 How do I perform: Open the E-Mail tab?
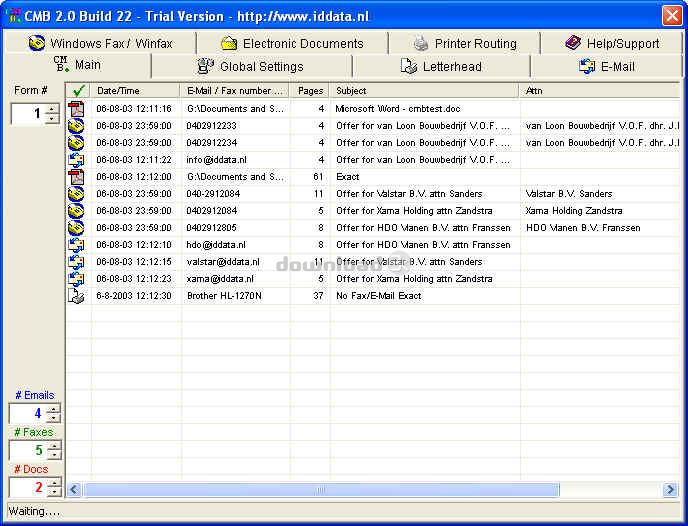point(606,67)
